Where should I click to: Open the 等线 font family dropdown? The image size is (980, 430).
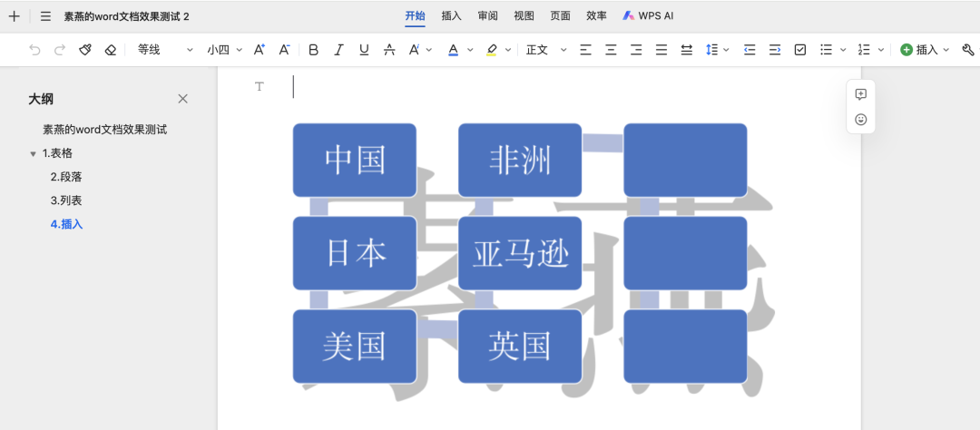166,50
